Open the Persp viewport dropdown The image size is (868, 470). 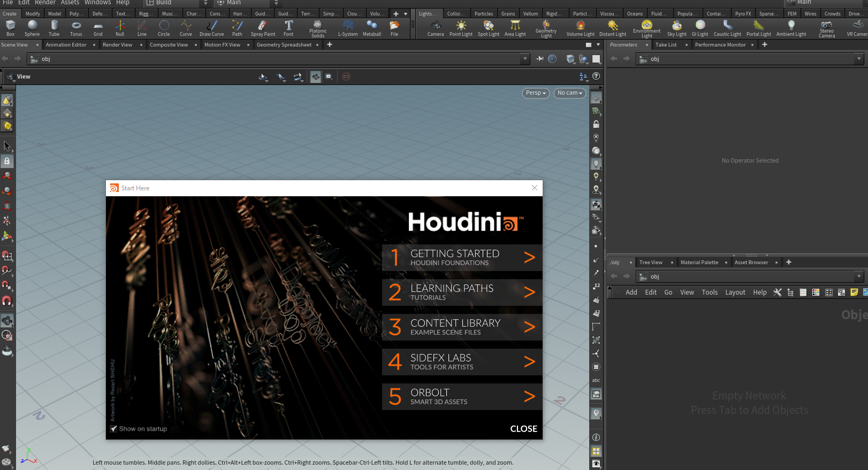coord(536,93)
